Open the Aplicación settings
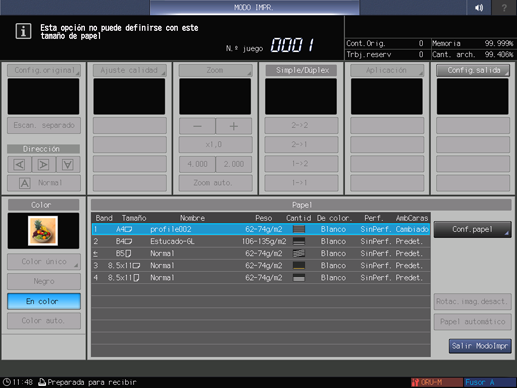 387,70
